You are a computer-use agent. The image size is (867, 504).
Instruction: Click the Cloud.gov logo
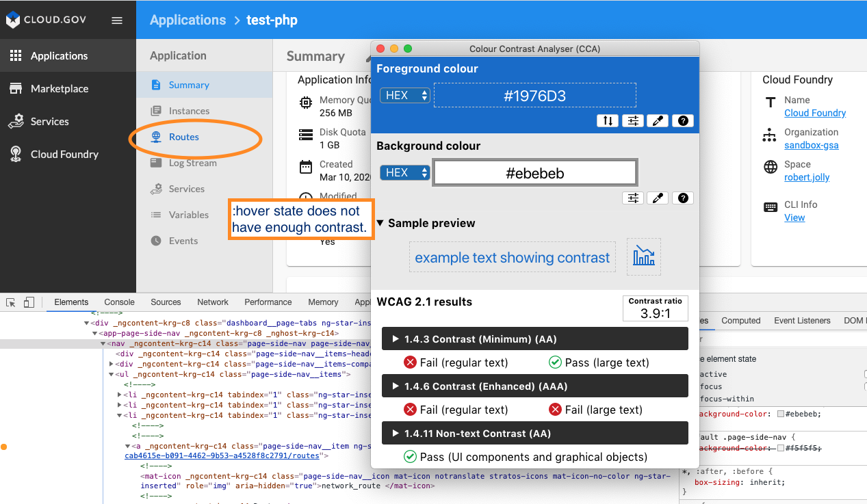[x=47, y=20]
